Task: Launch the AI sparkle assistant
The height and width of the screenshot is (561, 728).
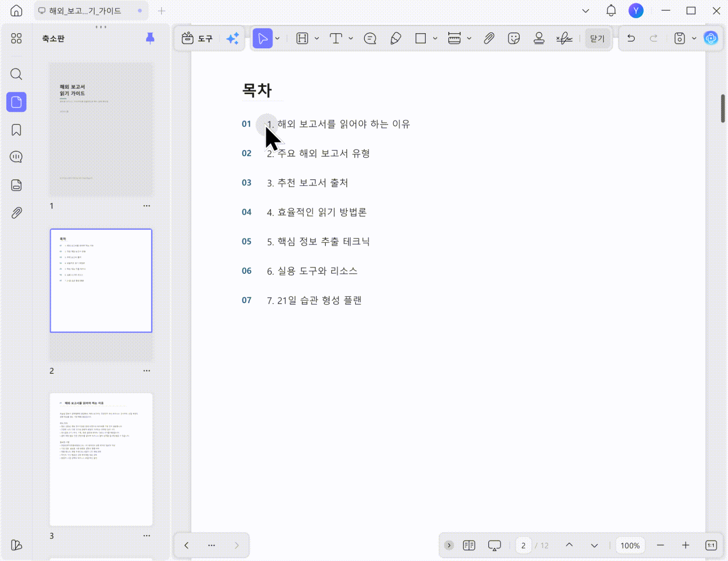Action: point(233,39)
